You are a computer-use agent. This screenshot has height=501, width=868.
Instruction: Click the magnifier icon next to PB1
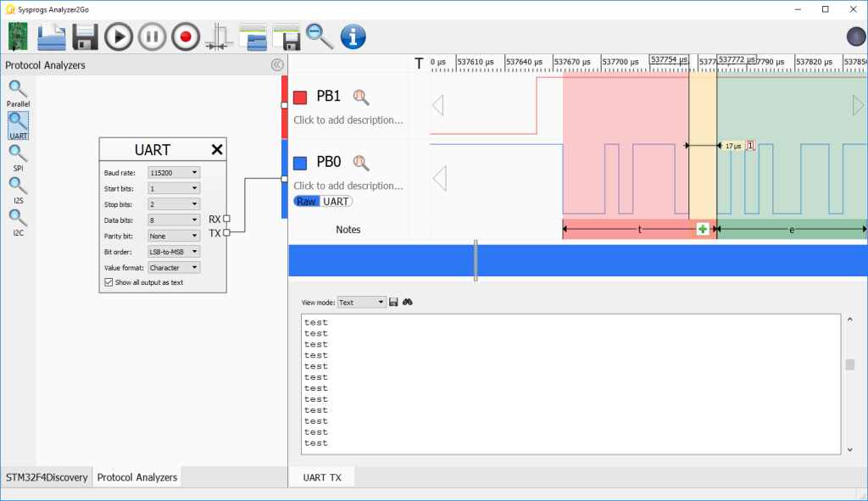361,96
